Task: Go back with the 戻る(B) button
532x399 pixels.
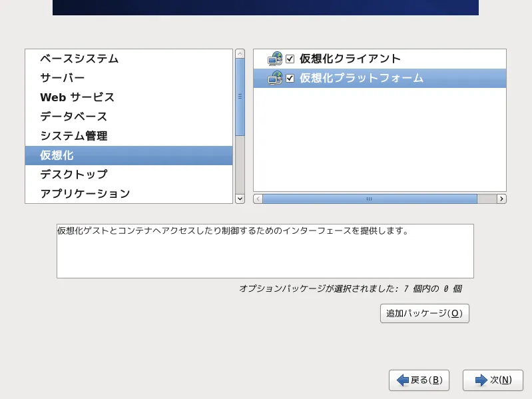Action: point(419,380)
